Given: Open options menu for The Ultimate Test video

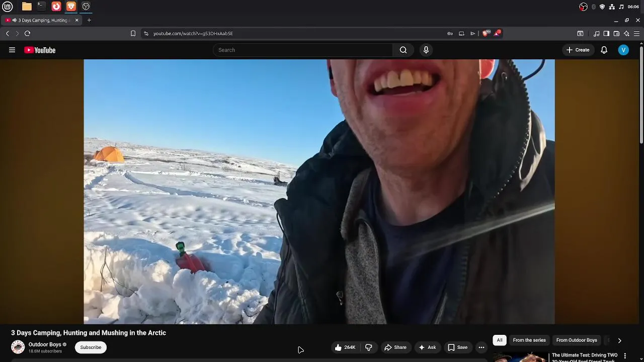Looking at the screenshot, I should tap(625, 356).
